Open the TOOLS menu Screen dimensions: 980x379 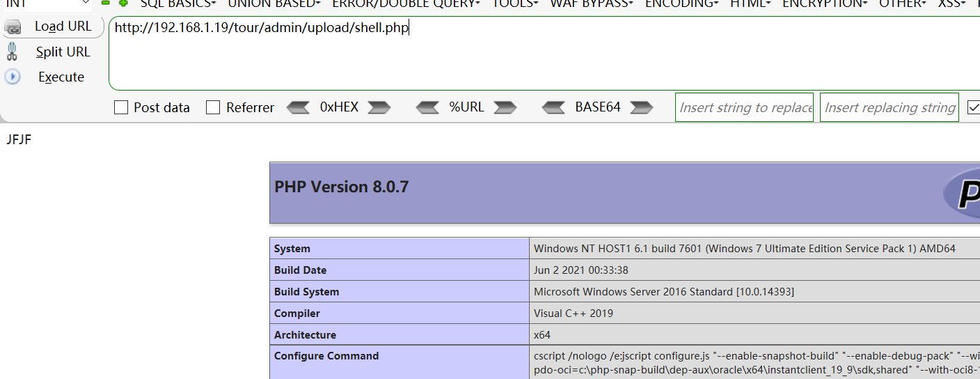[515, 3]
